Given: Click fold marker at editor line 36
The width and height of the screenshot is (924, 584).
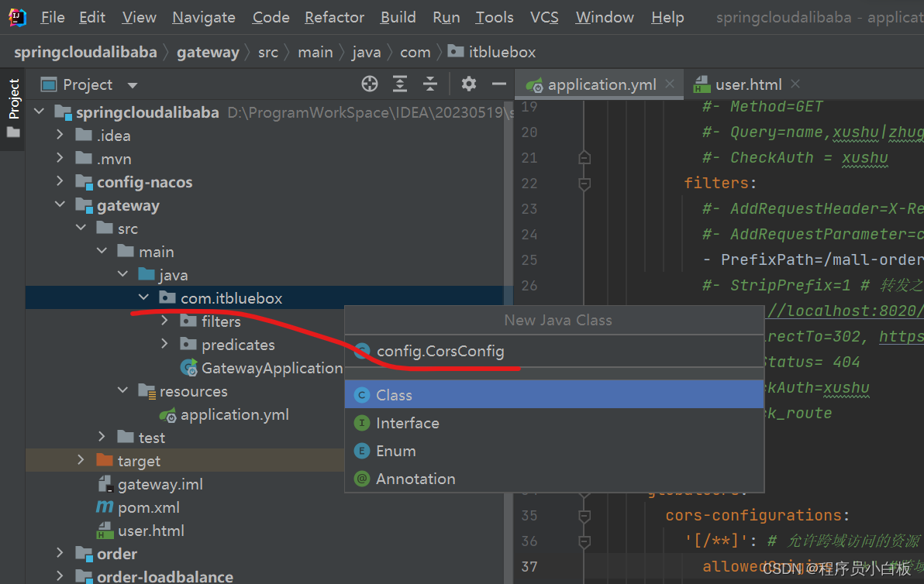Looking at the screenshot, I should pos(584,541).
